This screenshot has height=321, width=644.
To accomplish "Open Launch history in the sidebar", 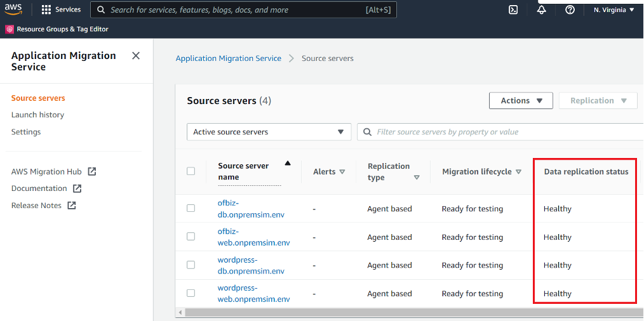I will coord(37,115).
